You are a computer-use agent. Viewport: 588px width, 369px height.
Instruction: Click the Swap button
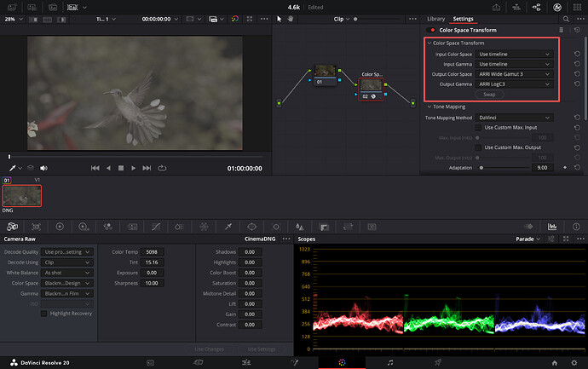tap(489, 95)
